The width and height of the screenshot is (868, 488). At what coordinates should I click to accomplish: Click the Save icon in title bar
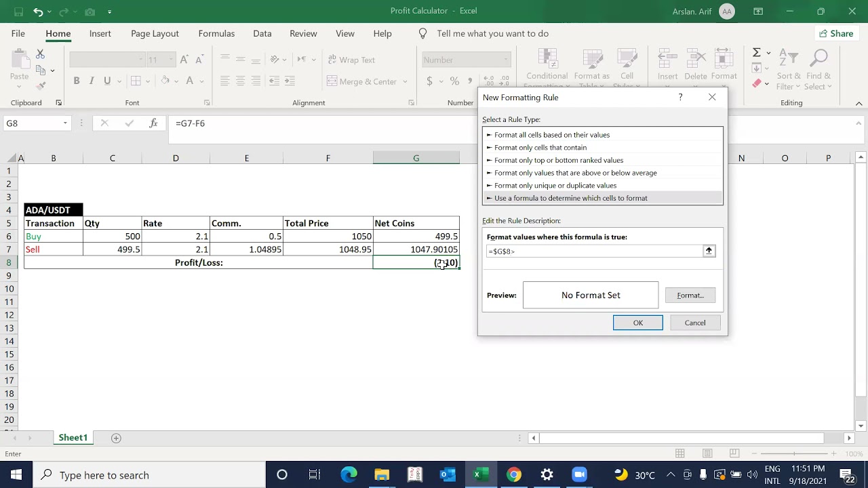pyautogui.click(x=18, y=12)
